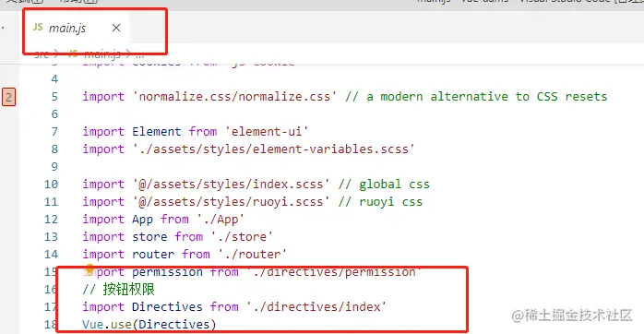644x334 pixels.
Task: Click the permission identifier on line 15
Action: (x=167, y=272)
